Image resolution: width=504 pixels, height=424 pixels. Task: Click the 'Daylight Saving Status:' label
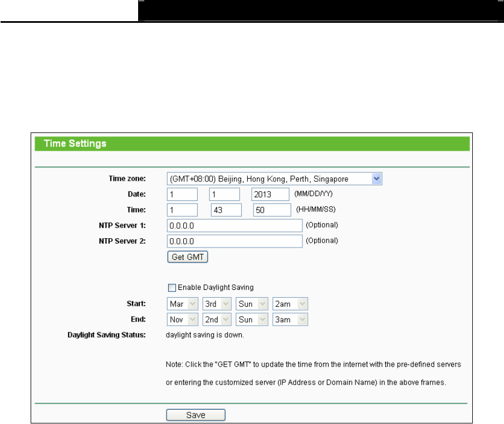(106, 335)
